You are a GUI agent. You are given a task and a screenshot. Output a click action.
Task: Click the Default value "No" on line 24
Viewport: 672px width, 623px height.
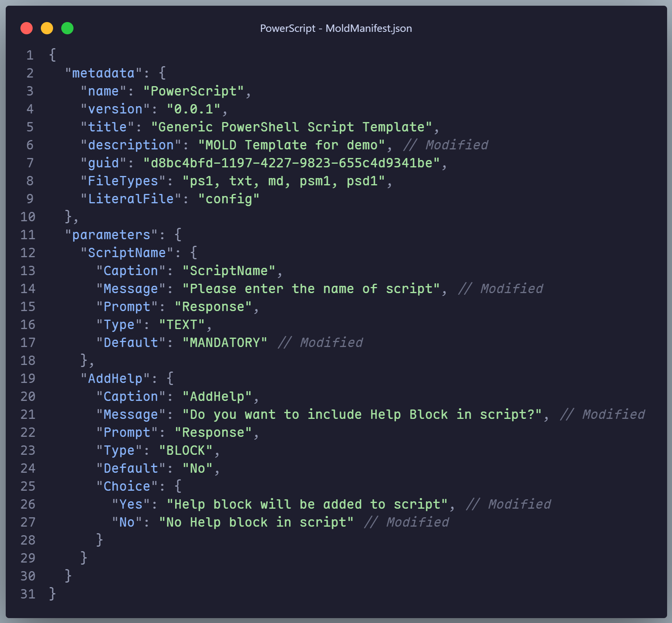pyautogui.click(x=198, y=468)
